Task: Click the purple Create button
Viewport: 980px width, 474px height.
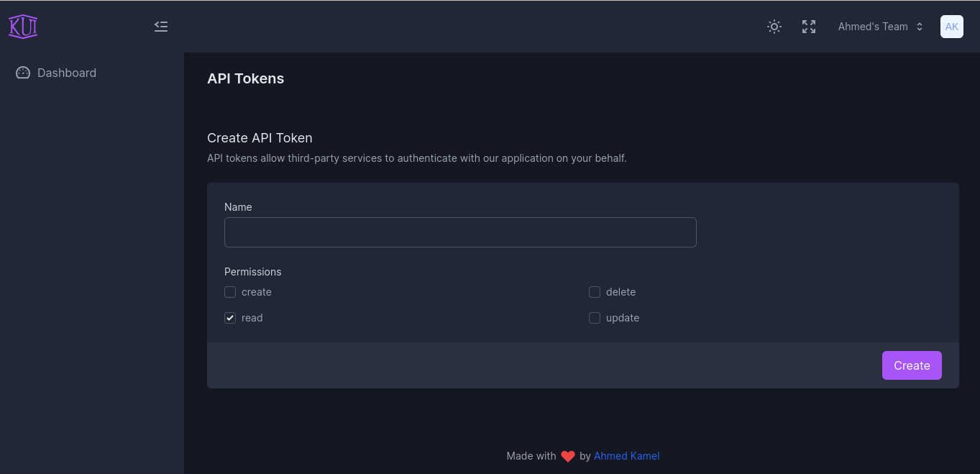Action: pyautogui.click(x=912, y=365)
